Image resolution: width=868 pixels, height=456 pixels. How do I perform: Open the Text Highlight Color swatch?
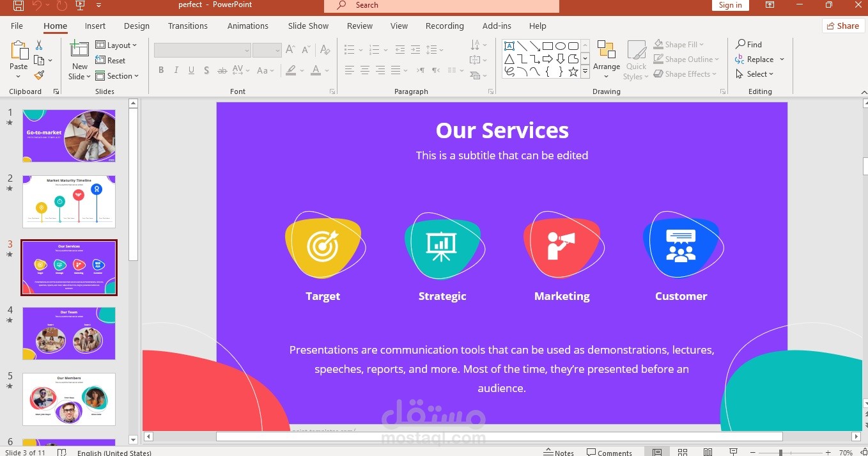pyautogui.click(x=291, y=70)
